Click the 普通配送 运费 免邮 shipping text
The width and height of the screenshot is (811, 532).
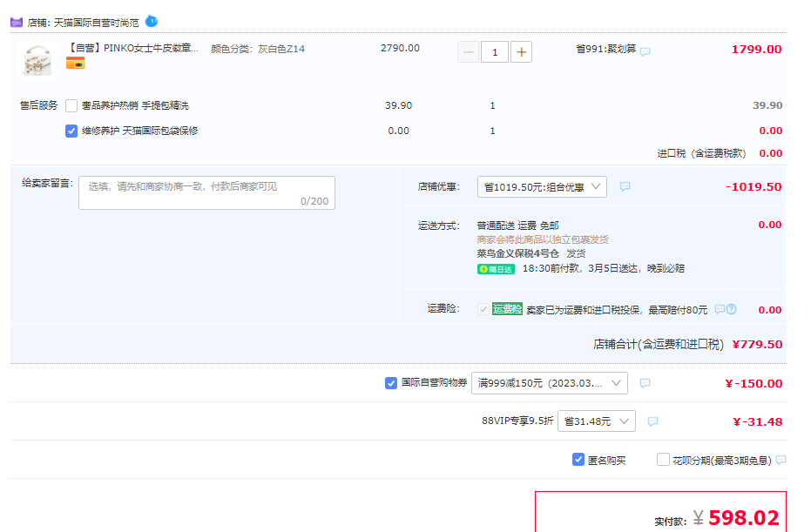point(517,226)
